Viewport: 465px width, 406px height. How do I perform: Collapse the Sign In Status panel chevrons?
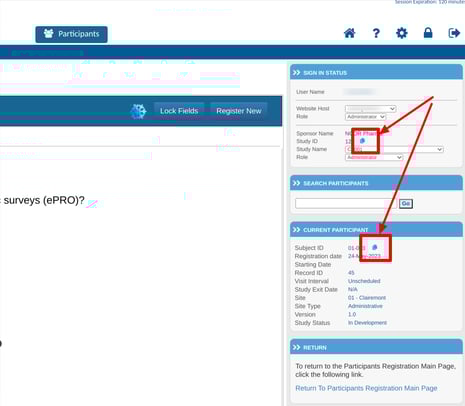[x=296, y=72]
